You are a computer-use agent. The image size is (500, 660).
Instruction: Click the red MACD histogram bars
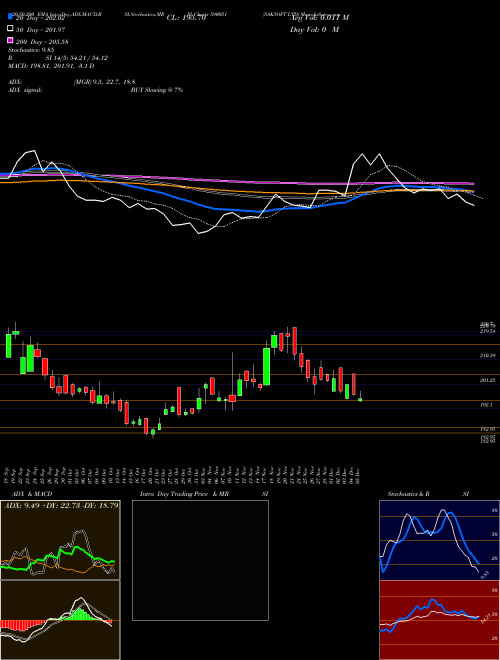click(21, 625)
